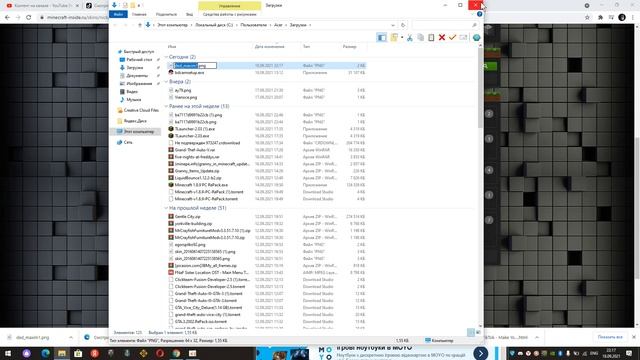Click Показать все downloads link

click(x=610, y=337)
